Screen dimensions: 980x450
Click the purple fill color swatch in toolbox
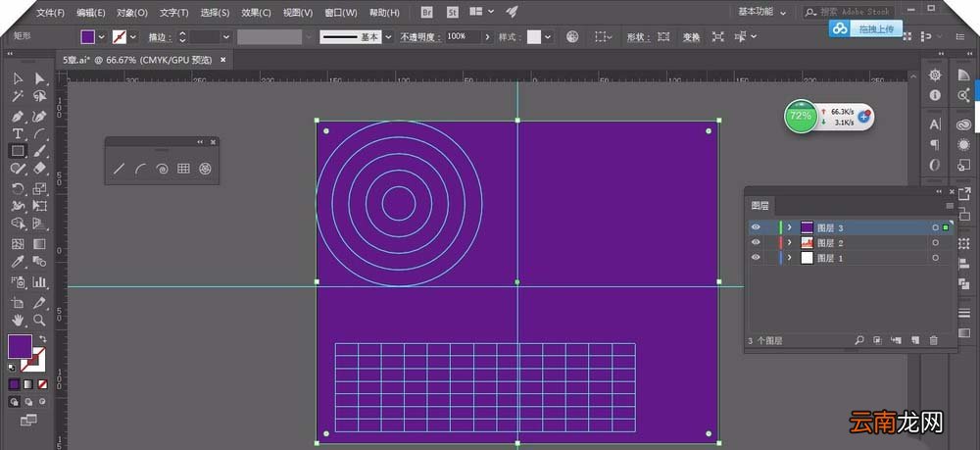[x=20, y=346]
